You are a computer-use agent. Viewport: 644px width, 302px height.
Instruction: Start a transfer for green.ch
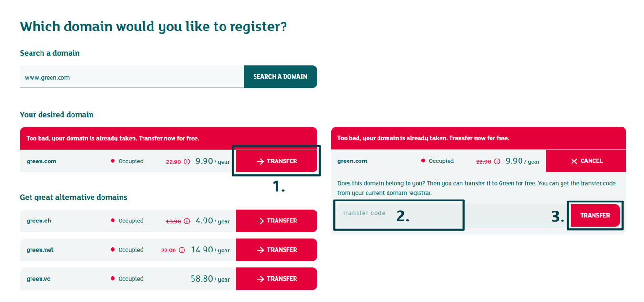click(276, 221)
